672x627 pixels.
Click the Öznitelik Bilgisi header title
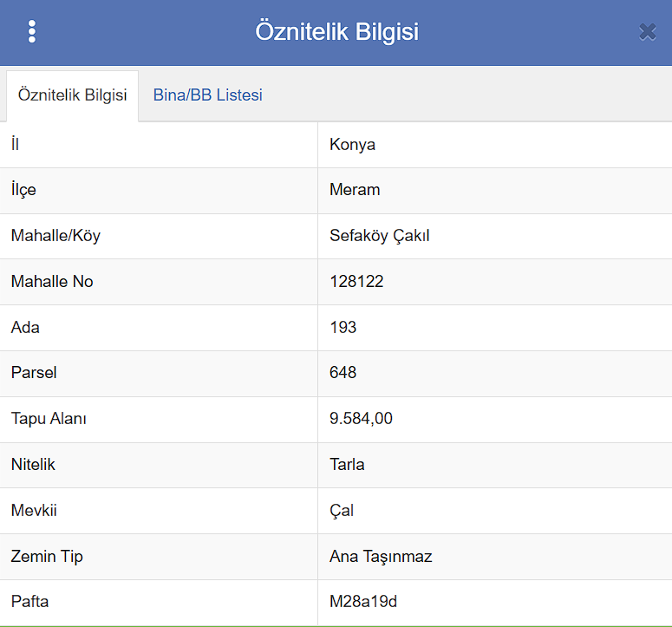pyautogui.click(x=336, y=32)
